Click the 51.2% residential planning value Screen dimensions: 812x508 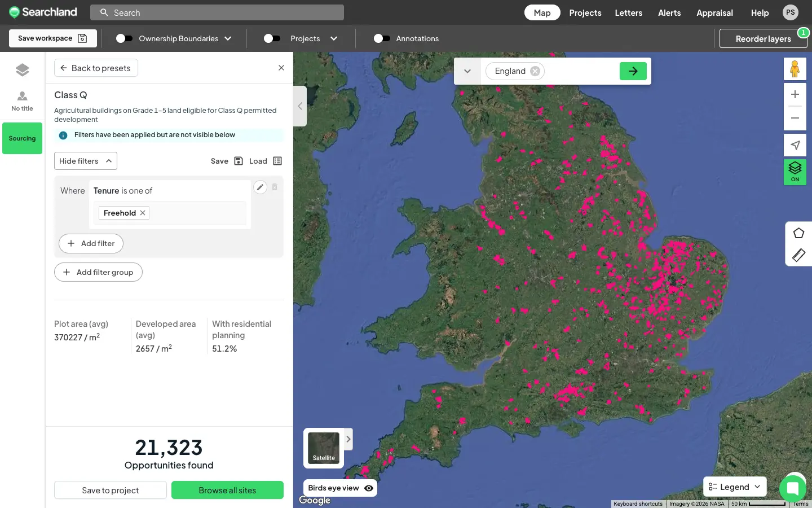(x=224, y=349)
